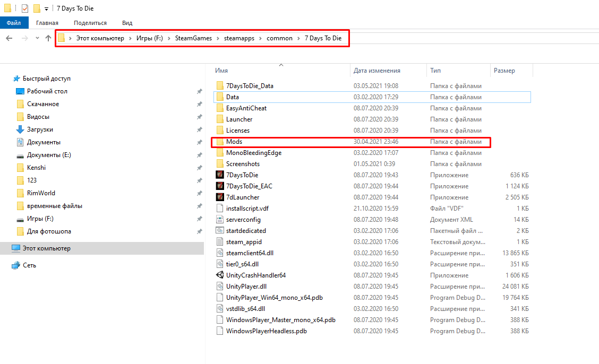Open the Поделиться ribbon tab
The image size is (599, 364).
(90, 23)
